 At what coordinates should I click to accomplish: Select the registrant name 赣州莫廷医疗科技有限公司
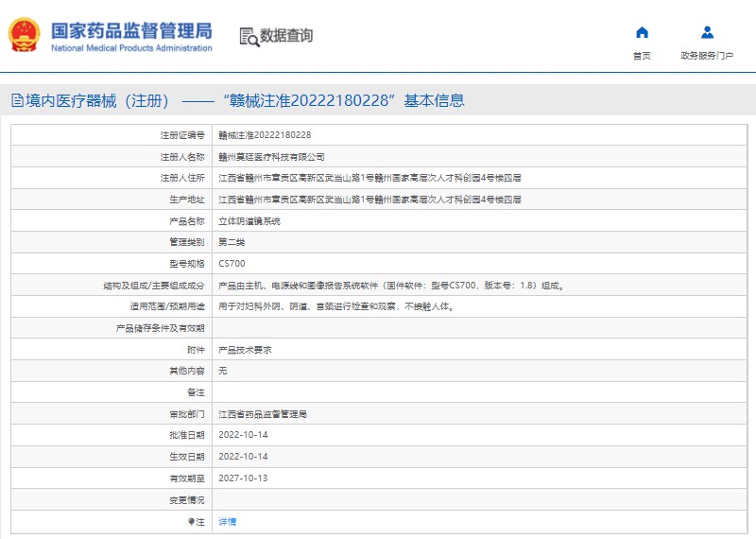coord(271,157)
